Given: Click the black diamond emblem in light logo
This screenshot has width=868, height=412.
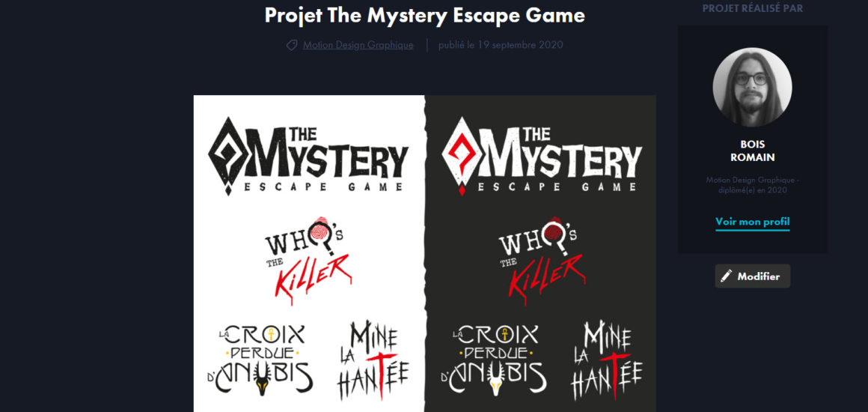Looking at the screenshot, I should click(227, 156).
